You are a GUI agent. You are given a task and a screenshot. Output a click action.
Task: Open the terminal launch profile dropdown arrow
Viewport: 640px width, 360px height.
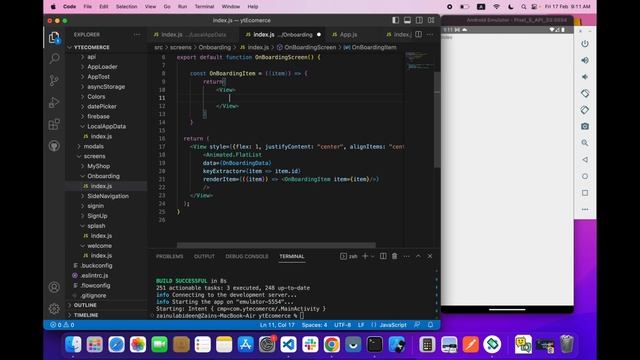[x=373, y=256]
